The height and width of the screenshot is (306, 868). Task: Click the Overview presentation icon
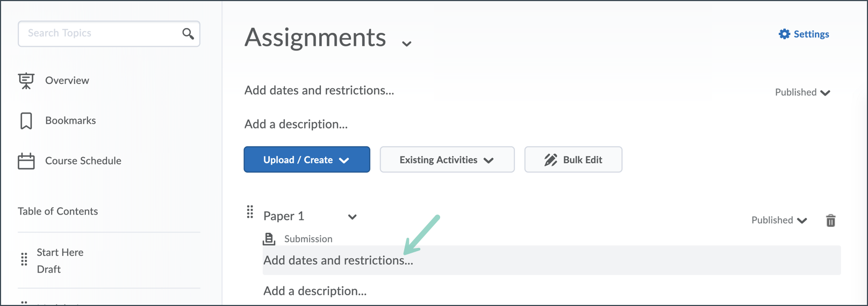click(x=26, y=81)
